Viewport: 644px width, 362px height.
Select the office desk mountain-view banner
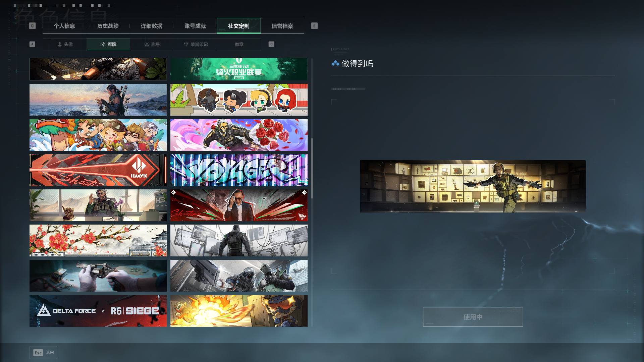[98, 205]
